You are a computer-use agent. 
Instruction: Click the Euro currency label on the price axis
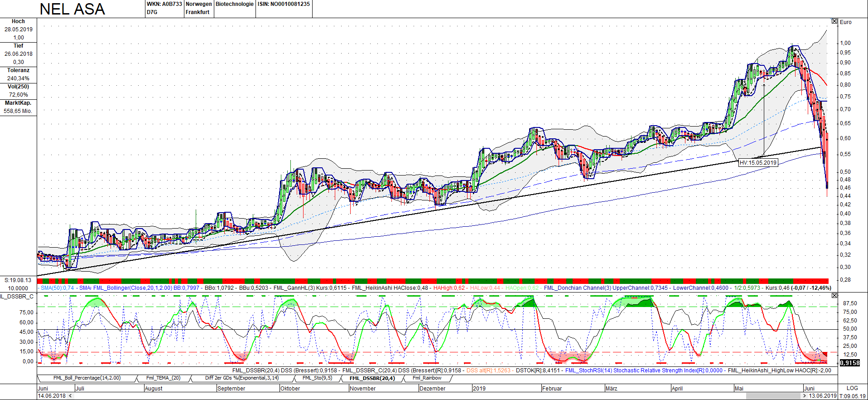click(845, 22)
